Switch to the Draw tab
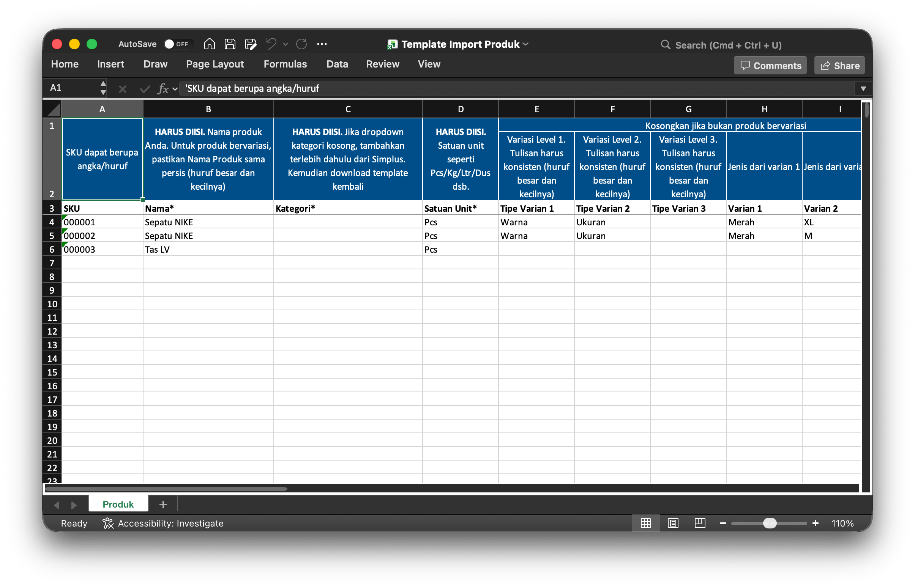The width and height of the screenshot is (915, 588). coord(155,64)
